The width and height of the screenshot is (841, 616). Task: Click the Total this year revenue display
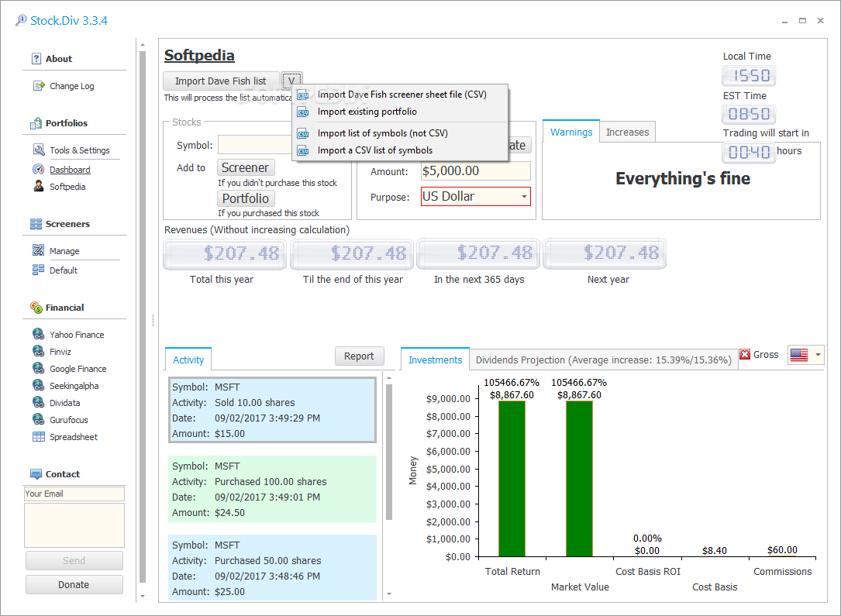click(x=225, y=253)
